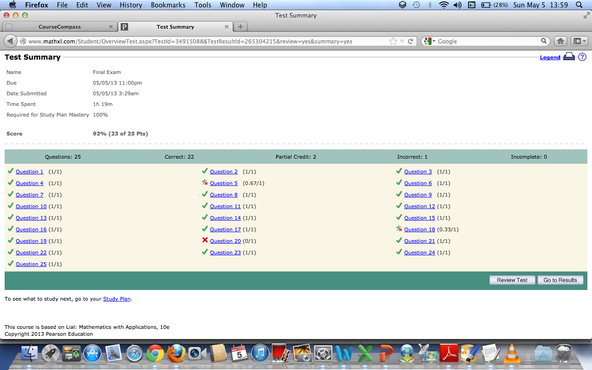The height and width of the screenshot is (370, 592).
Task: Go to the Firefox home page icon
Action: pos(560,41)
